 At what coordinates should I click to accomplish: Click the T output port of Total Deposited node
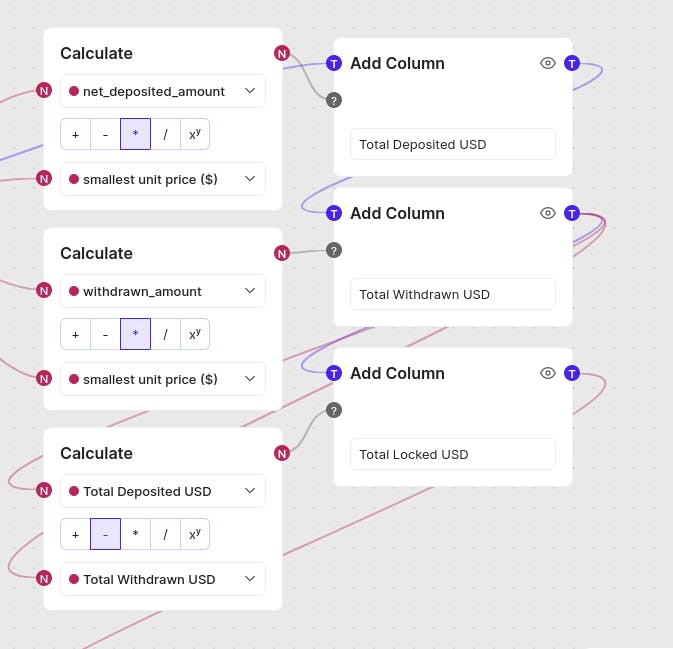tap(571, 63)
